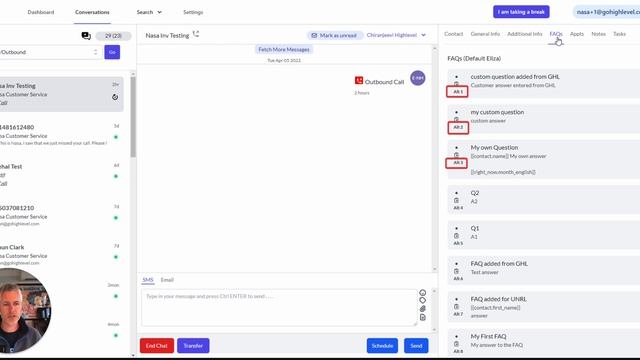Switch the composer to SMS

click(148, 280)
